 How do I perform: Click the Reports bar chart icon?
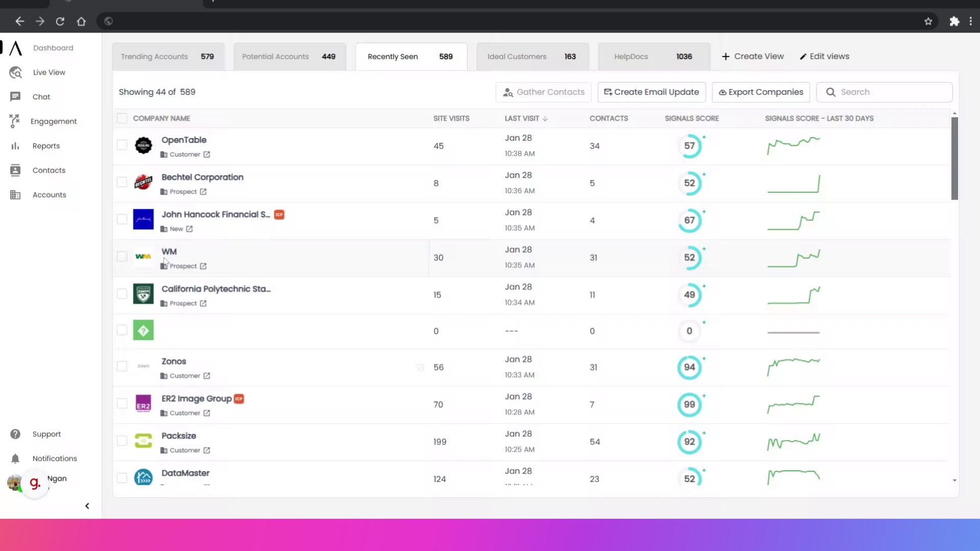pos(15,146)
